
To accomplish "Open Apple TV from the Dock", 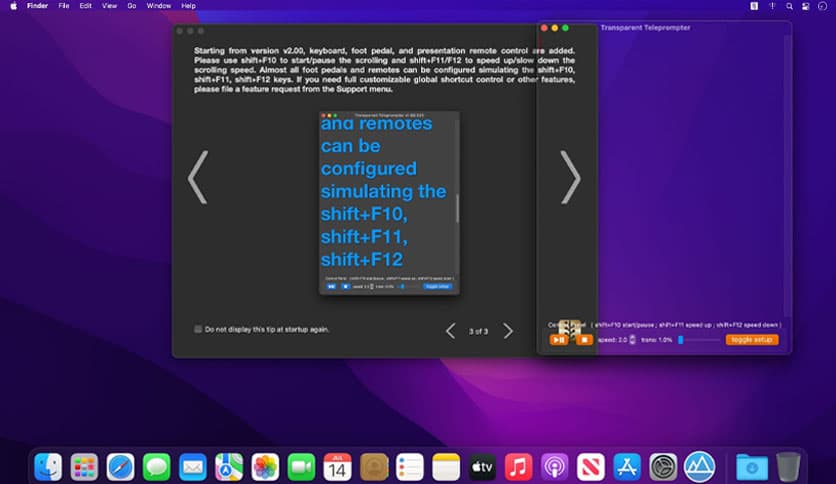I will (x=483, y=467).
